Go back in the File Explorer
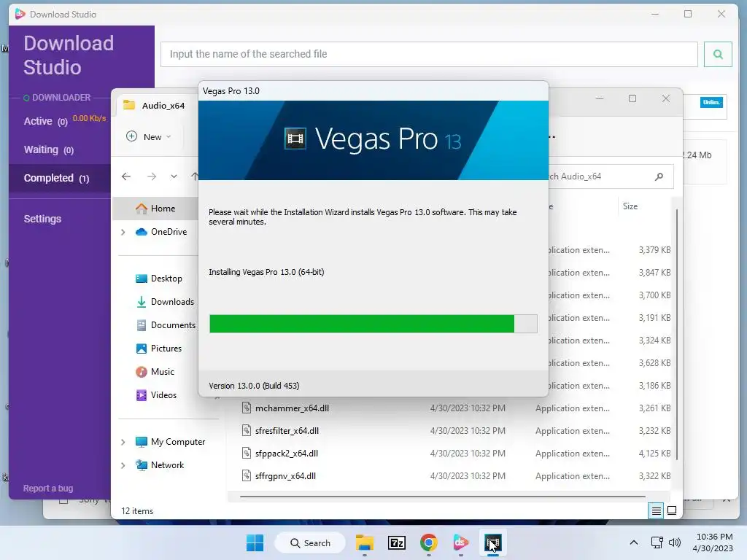Image resolution: width=747 pixels, height=560 pixels. pyautogui.click(x=126, y=176)
